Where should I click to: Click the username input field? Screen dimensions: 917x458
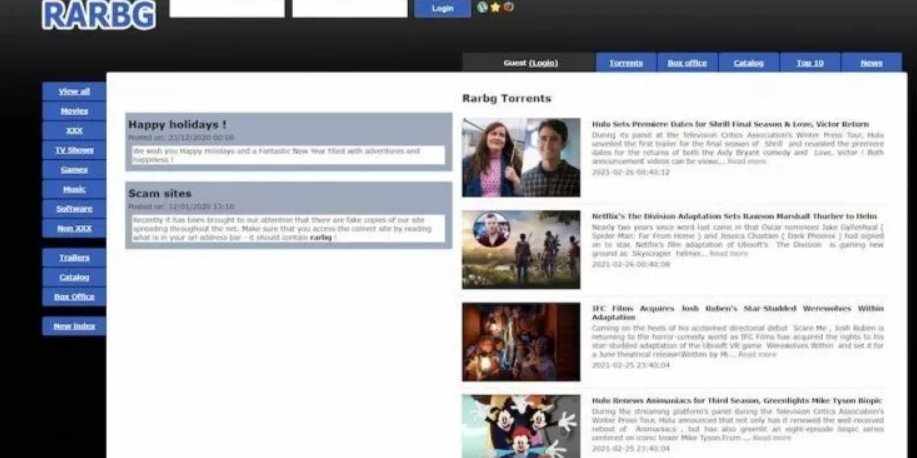pos(227,8)
